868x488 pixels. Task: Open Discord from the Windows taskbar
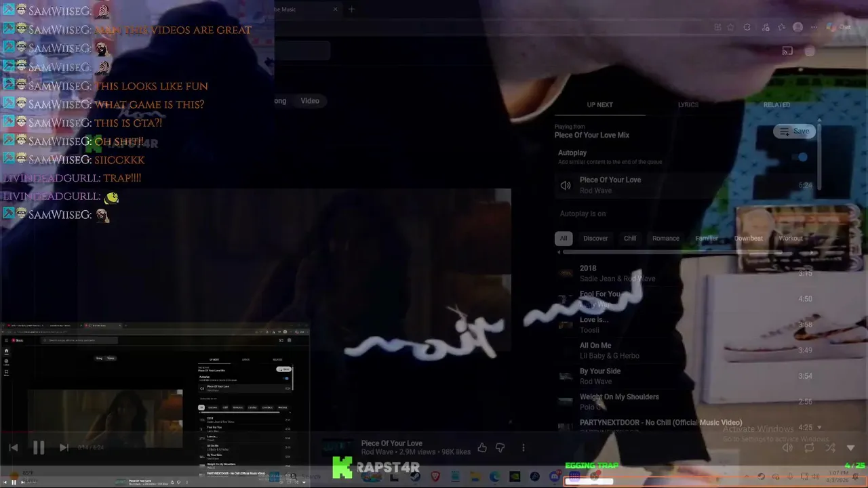554,476
